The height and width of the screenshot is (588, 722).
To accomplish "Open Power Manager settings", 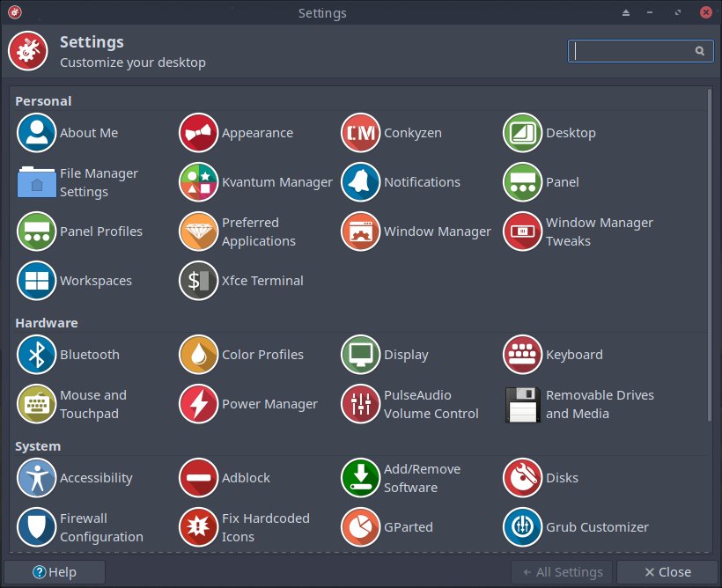I will point(198,404).
